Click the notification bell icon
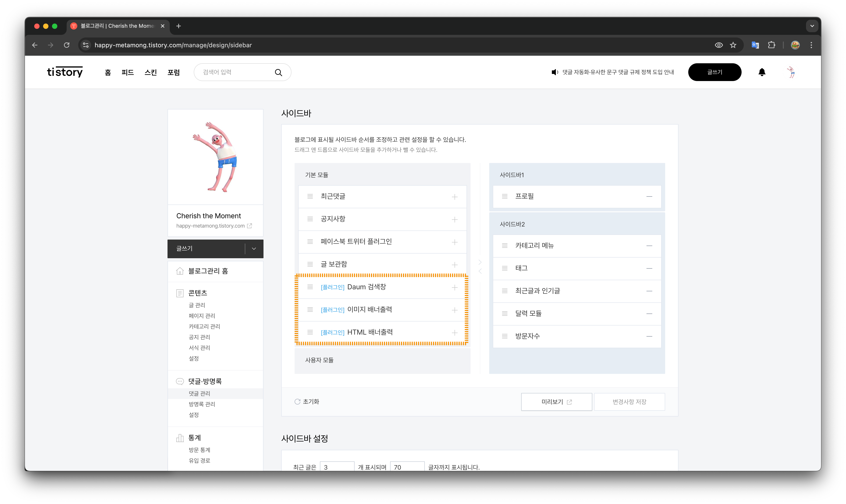The image size is (846, 504). tap(762, 72)
